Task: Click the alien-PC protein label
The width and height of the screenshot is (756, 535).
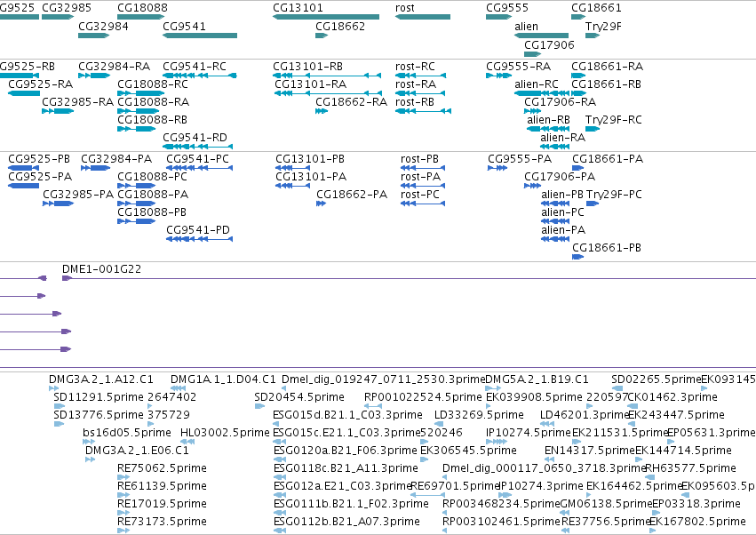Action: [562, 212]
